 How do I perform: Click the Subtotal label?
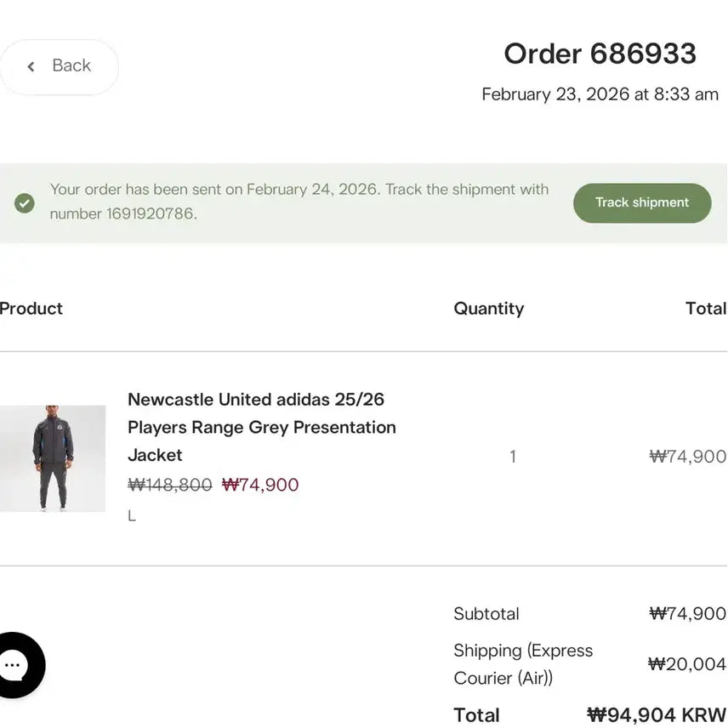[486, 614]
